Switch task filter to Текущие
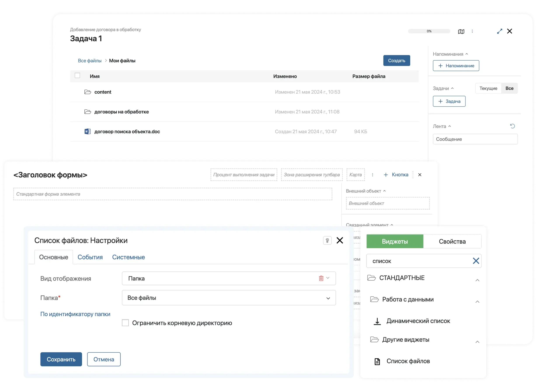 [x=488, y=88]
